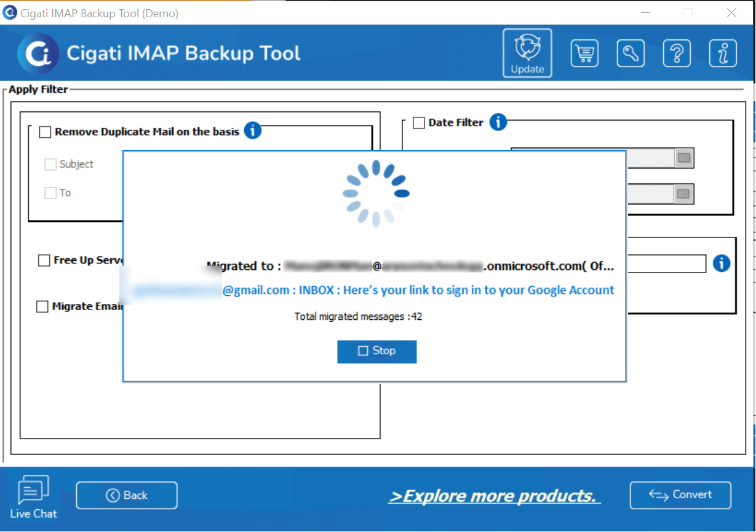Click the Convert button
Viewport: 756px width, 532px height.
point(680,495)
